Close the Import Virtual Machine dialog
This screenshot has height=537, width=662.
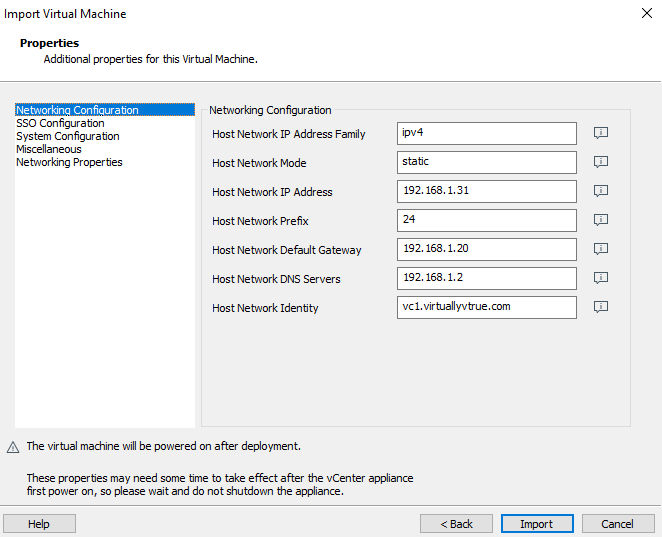pos(645,14)
